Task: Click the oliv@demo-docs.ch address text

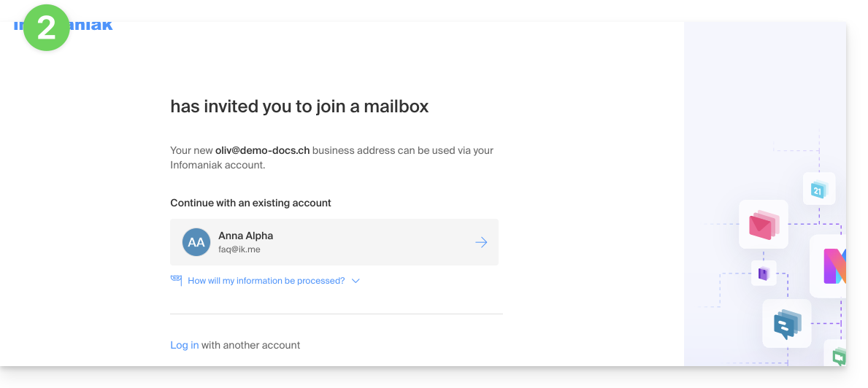Action: [262, 150]
